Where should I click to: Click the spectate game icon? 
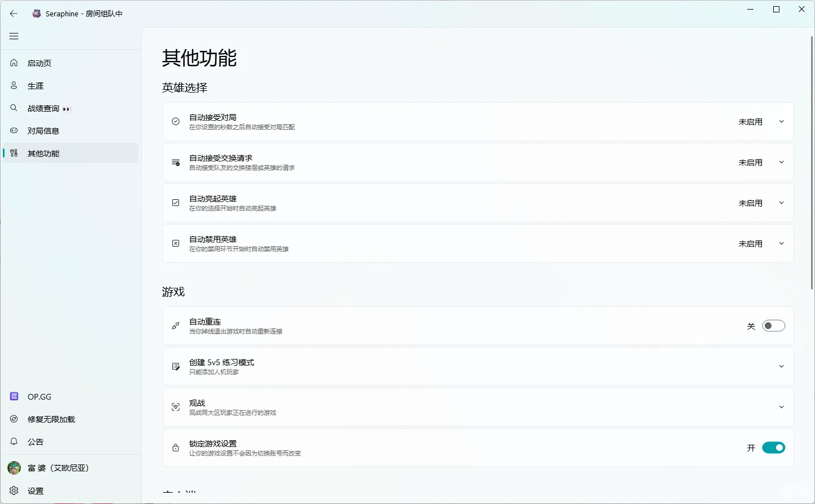pyautogui.click(x=176, y=407)
